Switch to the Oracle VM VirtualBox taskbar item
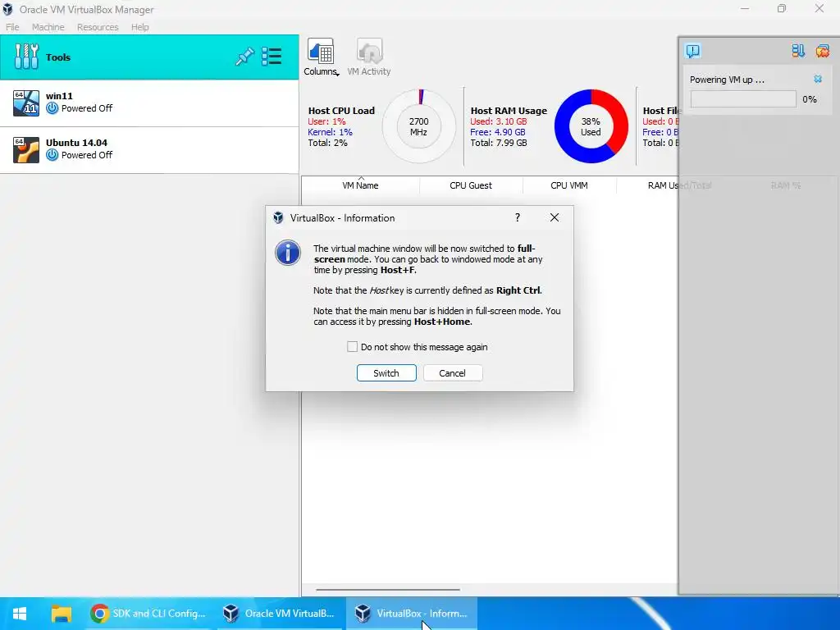The width and height of the screenshot is (840, 630). click(279, 614)
